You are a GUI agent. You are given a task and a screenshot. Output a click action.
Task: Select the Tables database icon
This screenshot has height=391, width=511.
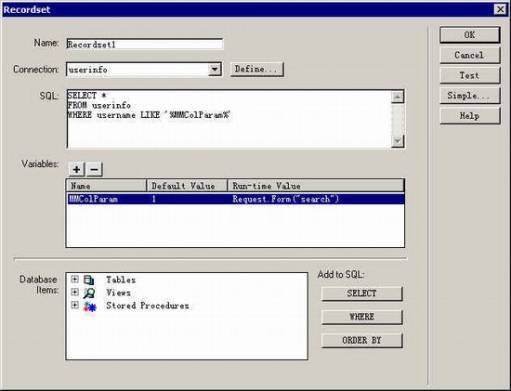[x=89, y=280]
